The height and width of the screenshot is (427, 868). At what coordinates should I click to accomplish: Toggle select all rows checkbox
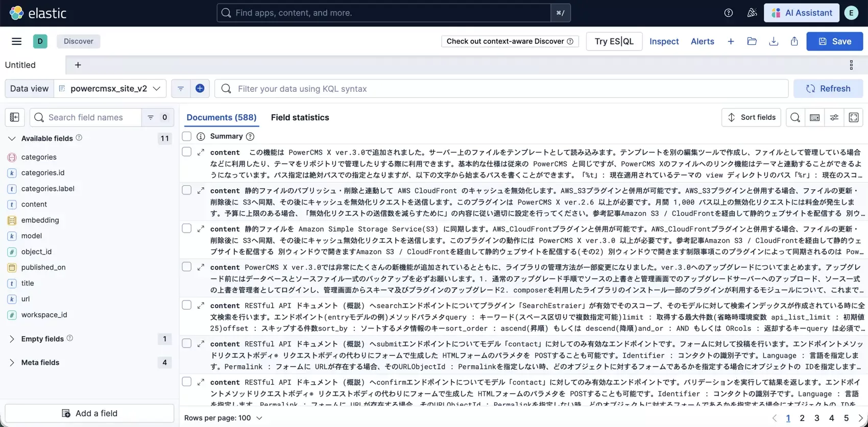187,136
